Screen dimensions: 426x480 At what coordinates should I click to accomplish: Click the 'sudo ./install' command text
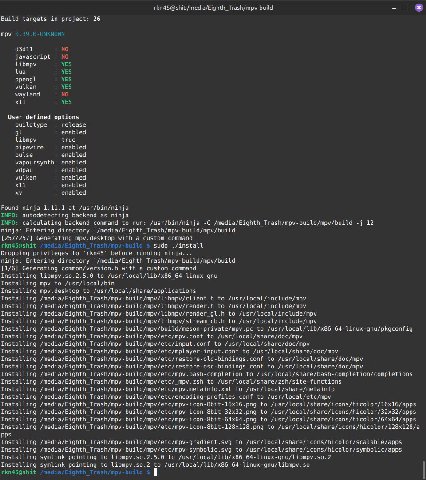click(178, 246)
